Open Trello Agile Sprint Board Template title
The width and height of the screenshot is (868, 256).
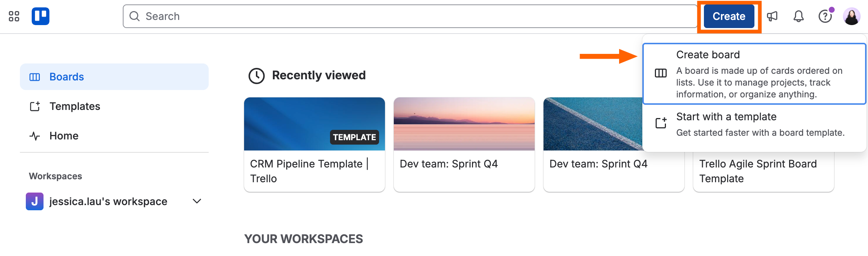point(758,171)
